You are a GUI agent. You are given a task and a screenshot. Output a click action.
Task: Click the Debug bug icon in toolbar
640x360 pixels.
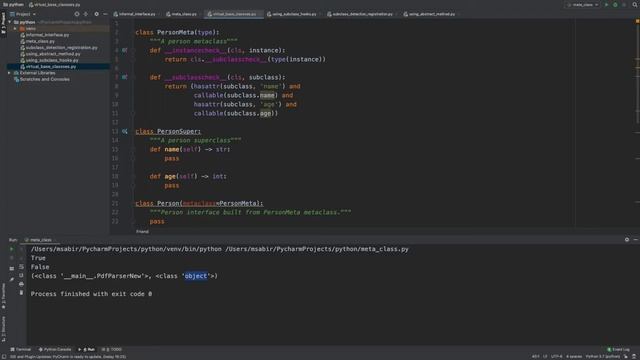coord(615,4)
